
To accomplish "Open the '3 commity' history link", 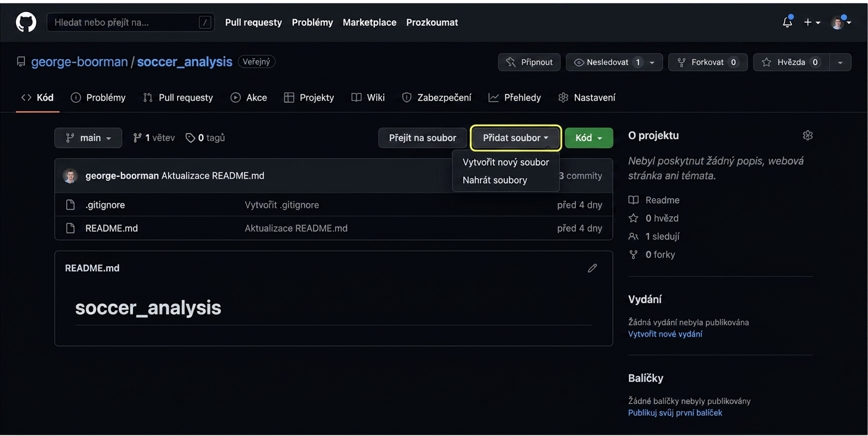I will (x=580, y=176).
